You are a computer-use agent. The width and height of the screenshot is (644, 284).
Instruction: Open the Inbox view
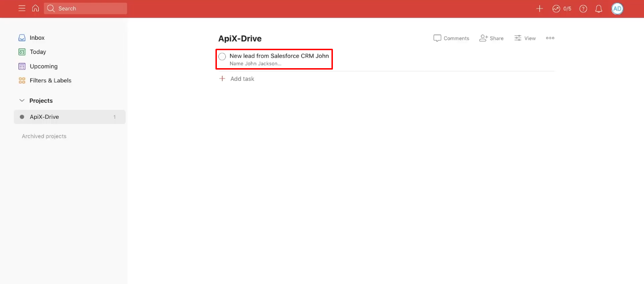[x=37, y=37]
